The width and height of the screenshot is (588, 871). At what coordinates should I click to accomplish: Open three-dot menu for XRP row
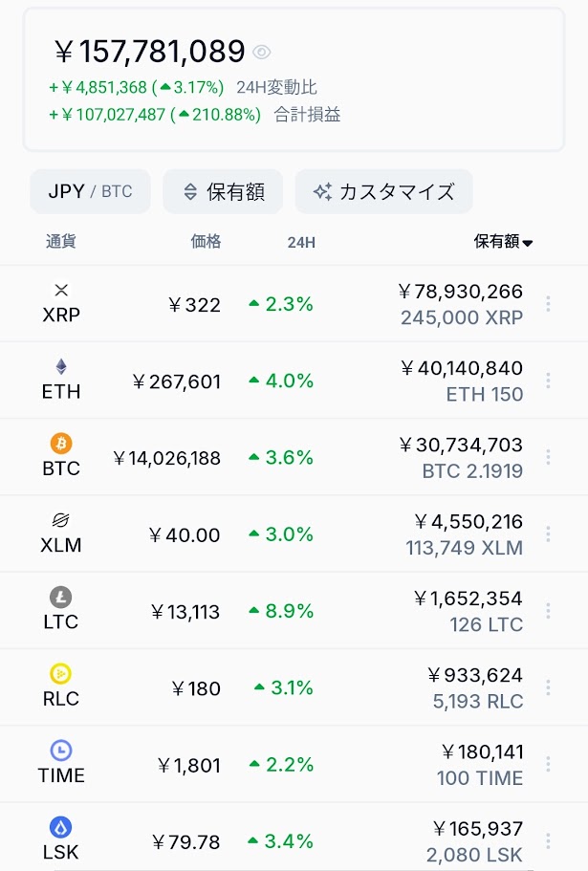548,304
